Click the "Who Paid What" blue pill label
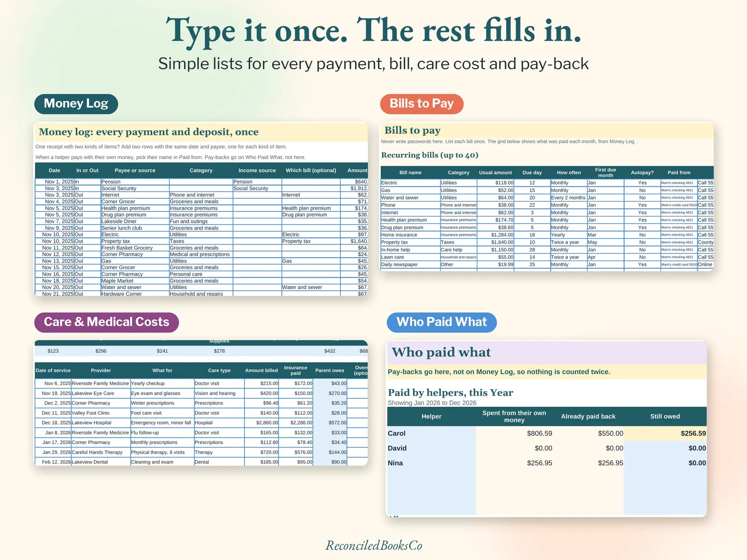 (x=442, y=322)
